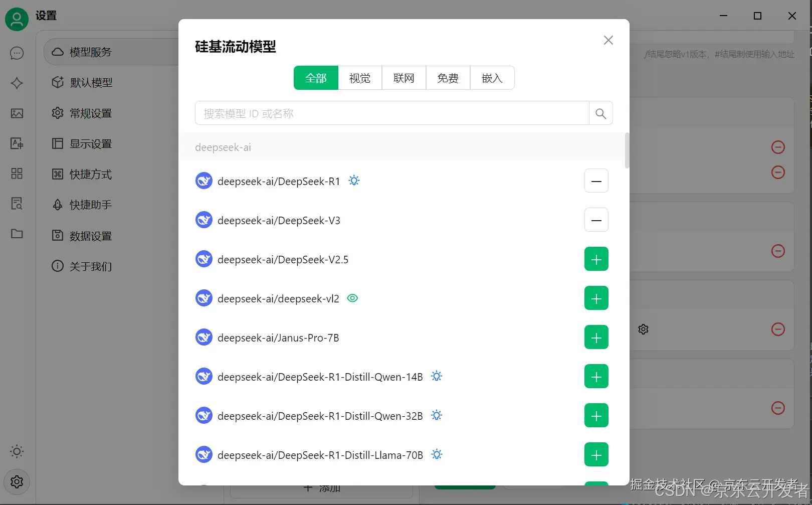Image resolution: width=812 pixels, height=505 pixels.
Task: Remove DeepSeek-V3 model with minus button
Action: pos(596,220)
